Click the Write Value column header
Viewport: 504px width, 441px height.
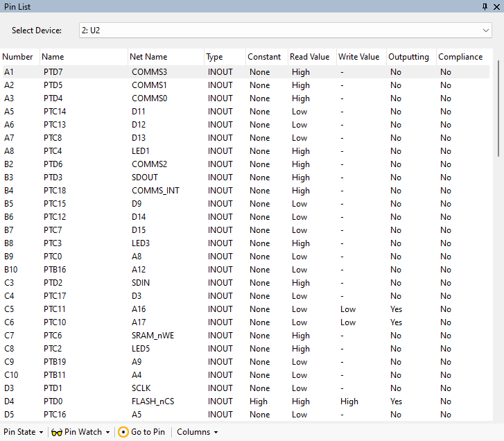[x=358, y=57]
